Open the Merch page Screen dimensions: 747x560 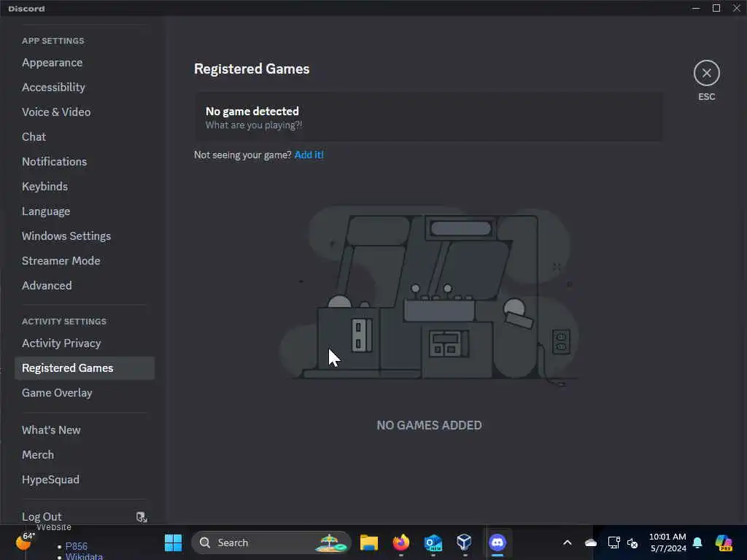[38, 455]
